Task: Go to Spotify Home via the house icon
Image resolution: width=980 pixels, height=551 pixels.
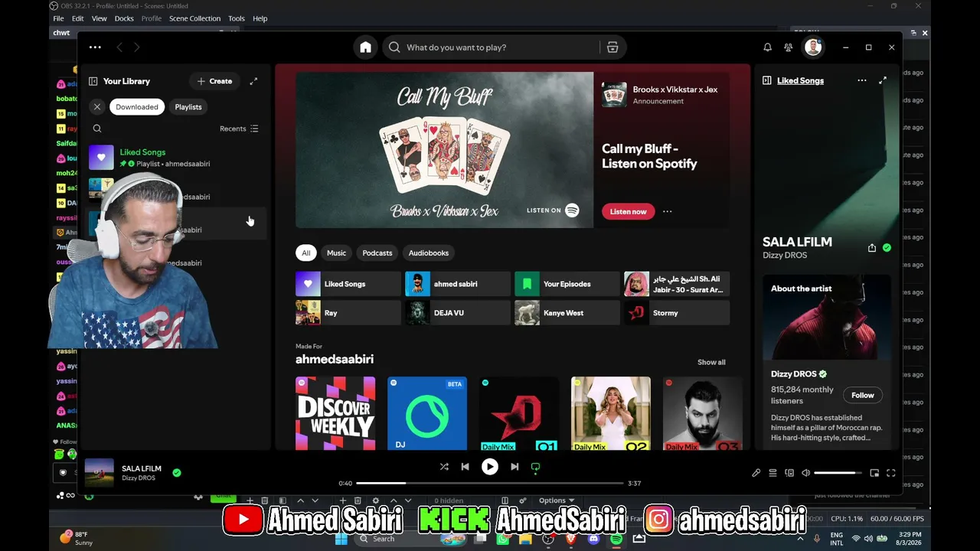Action: (366, 47)
